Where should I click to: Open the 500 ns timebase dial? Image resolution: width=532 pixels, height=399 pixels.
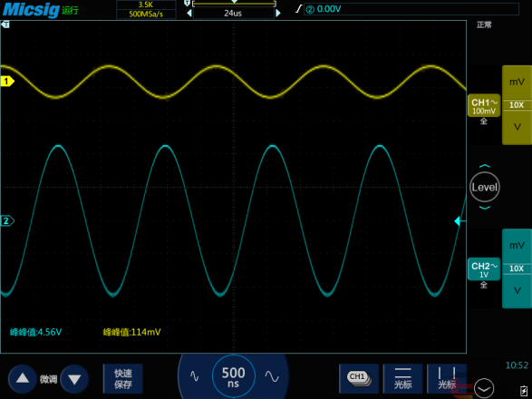click(x=233, y=376)
